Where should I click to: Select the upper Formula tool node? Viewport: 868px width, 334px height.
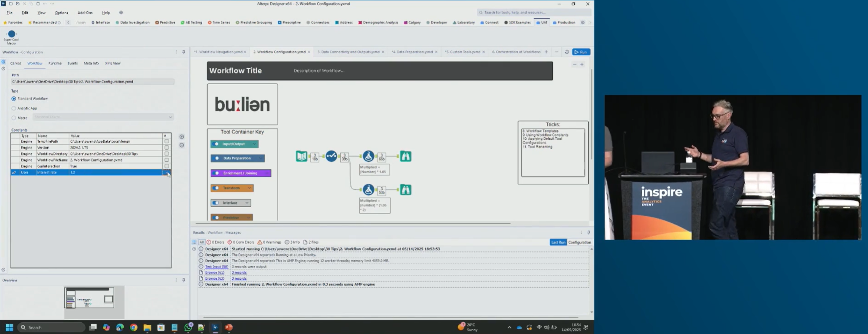tap(368, 156)
